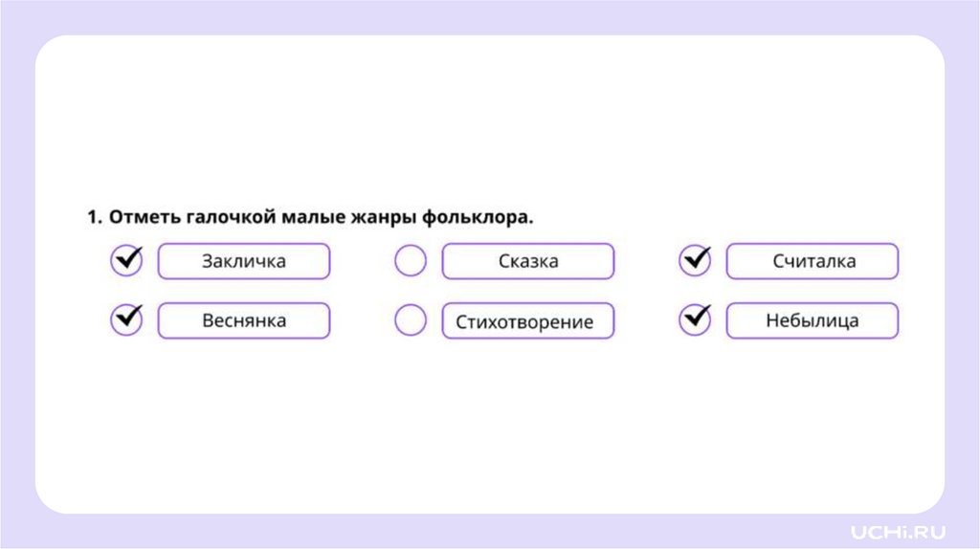
Task: Tick the empty Стихотворение checkbox
Action: tap(411, 320)
